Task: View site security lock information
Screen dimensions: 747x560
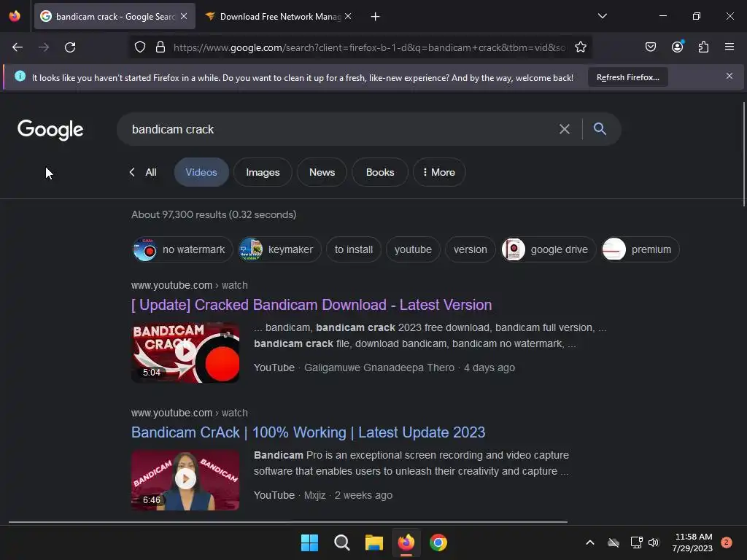Action: [x=160, y=47]
